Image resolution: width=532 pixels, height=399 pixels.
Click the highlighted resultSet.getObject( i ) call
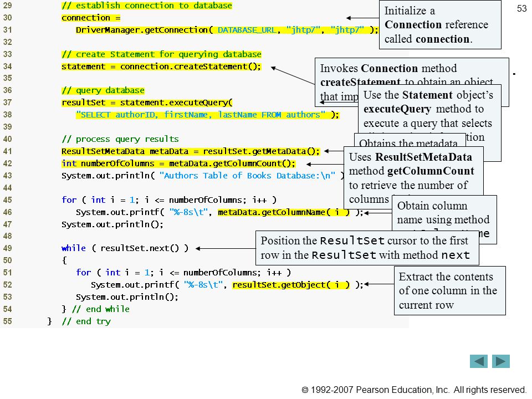click(x=291, y=285)
